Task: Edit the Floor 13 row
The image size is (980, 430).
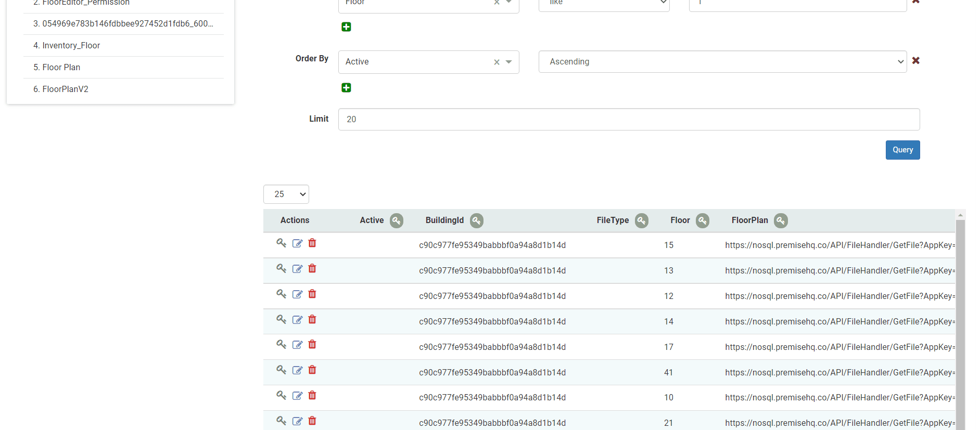Action: (x=297, y=269)
